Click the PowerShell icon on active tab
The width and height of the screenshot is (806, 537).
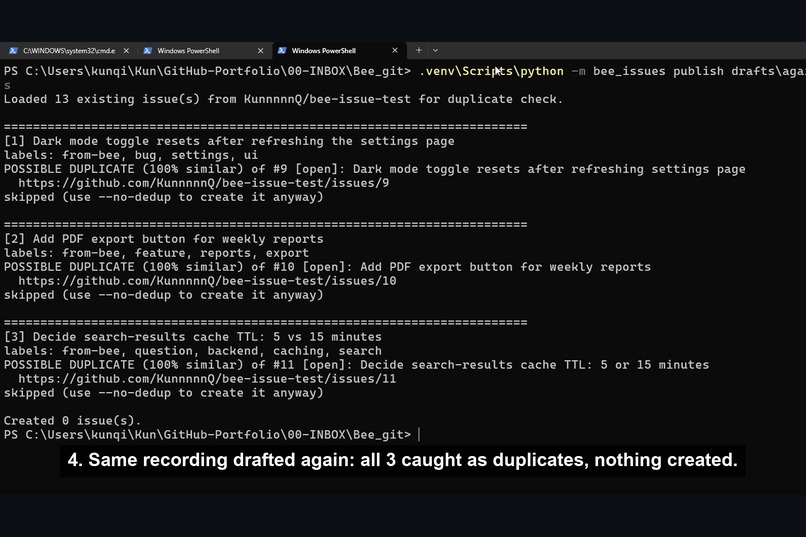click(x=282, y=50)
